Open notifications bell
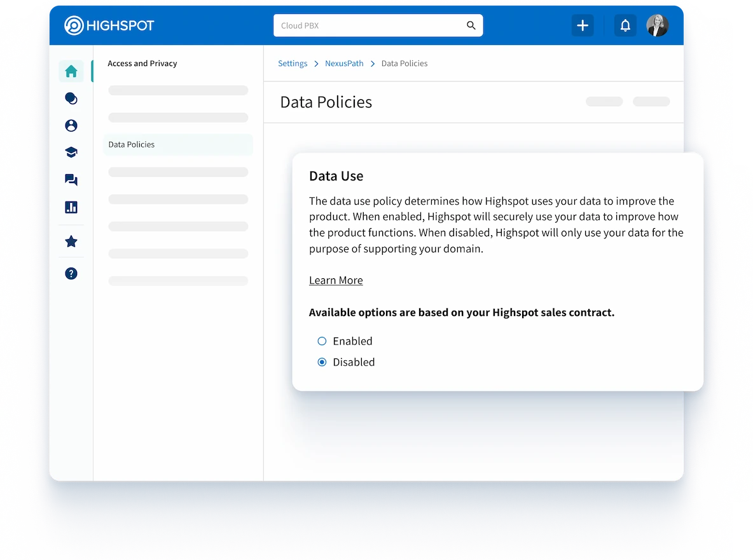 [x=625, y=25]
